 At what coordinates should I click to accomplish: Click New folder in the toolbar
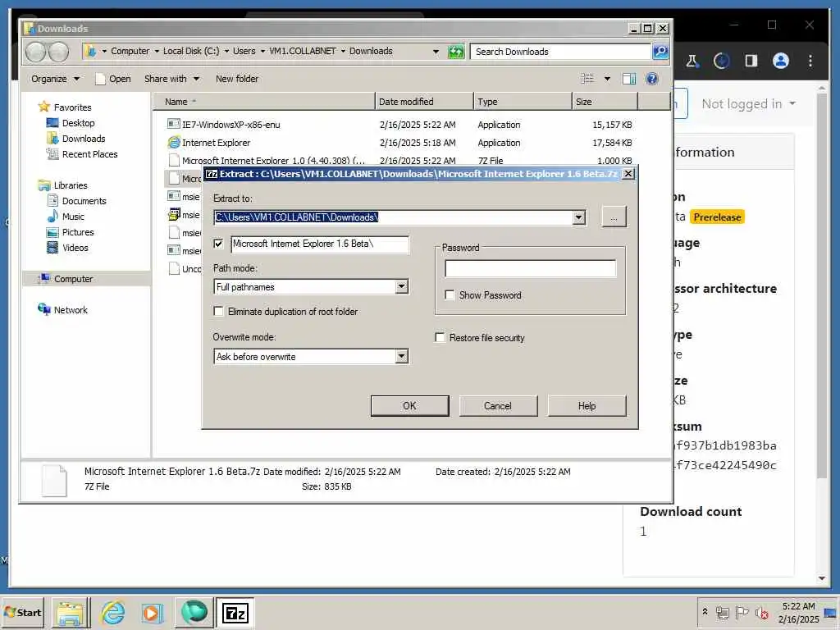[x=237, y=79]
